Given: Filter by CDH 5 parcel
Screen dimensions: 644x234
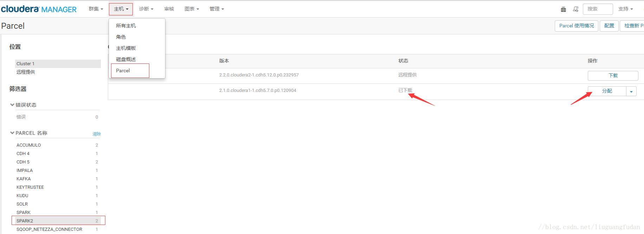Looking at the screenshot, I should tap(57, 162).
